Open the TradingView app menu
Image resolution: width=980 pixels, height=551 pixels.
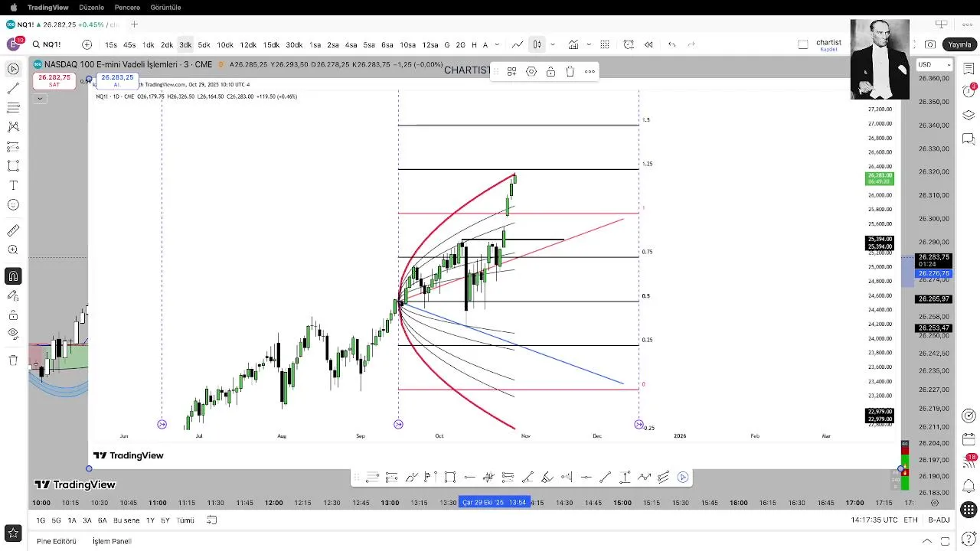coord(47,7)
